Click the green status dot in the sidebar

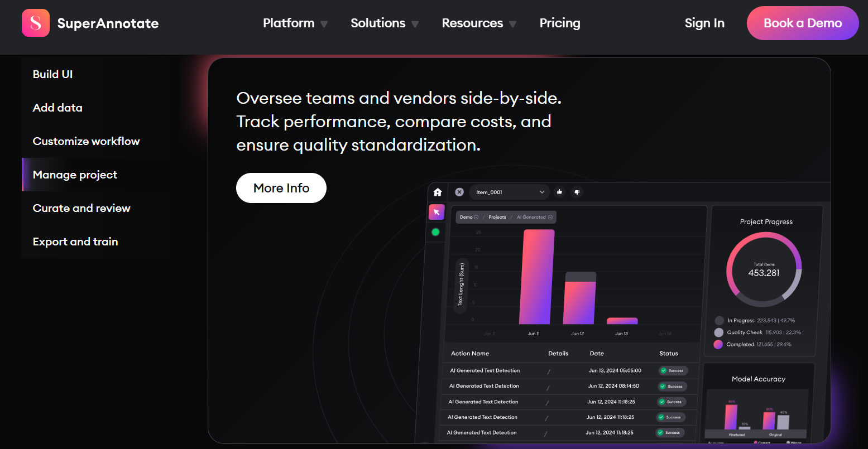(435, 232)
